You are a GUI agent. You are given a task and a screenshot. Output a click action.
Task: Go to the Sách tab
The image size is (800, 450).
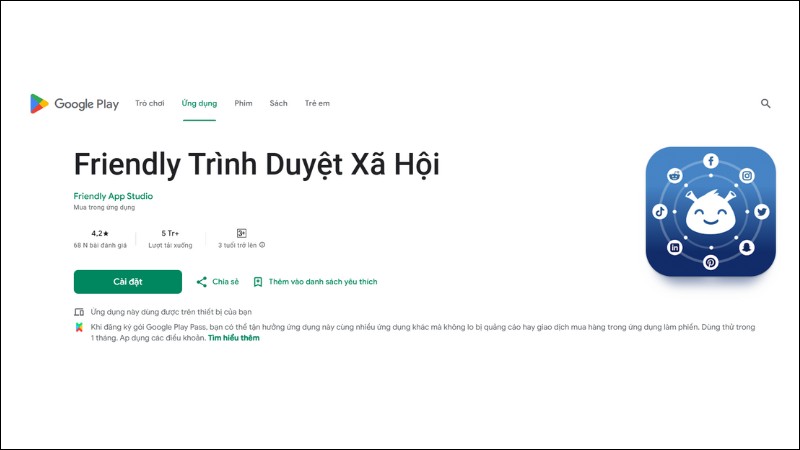[279, 103]
